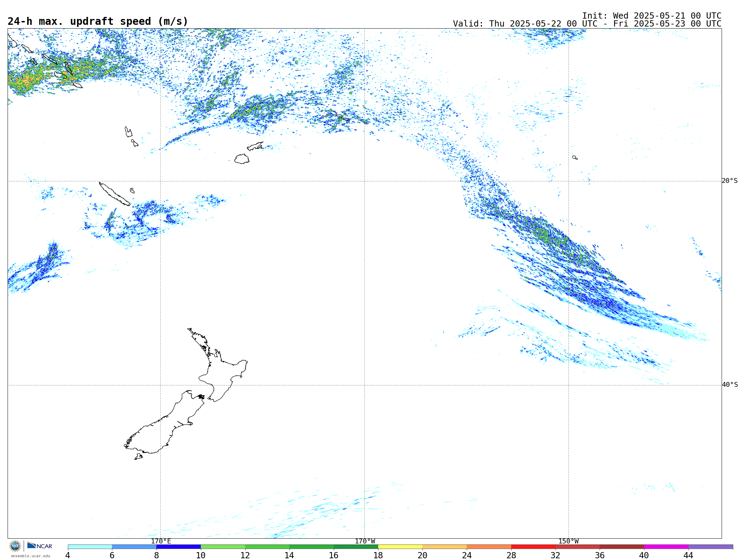The height and width of the screenshot is (560, 744).
Task: Click the colorbar tick label 44
Action: (x=688, y=555)
